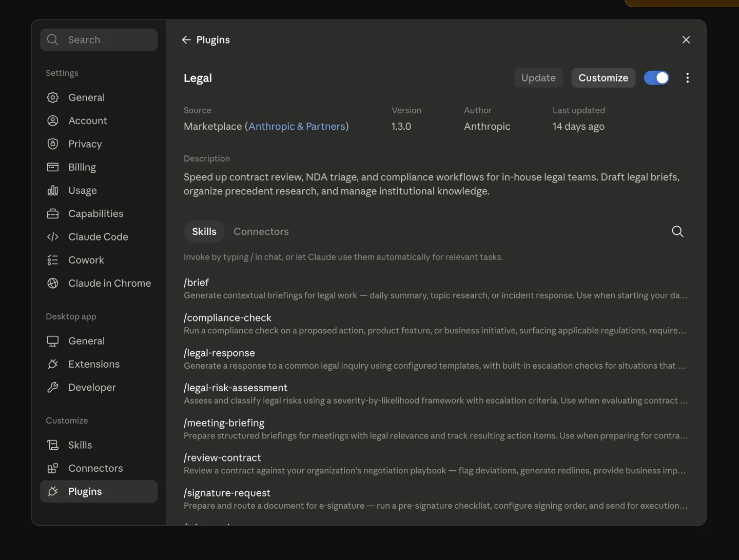Viewport: 739px width, 560px height.
Task: Select the Skills tab
Action: coord(204,231)
